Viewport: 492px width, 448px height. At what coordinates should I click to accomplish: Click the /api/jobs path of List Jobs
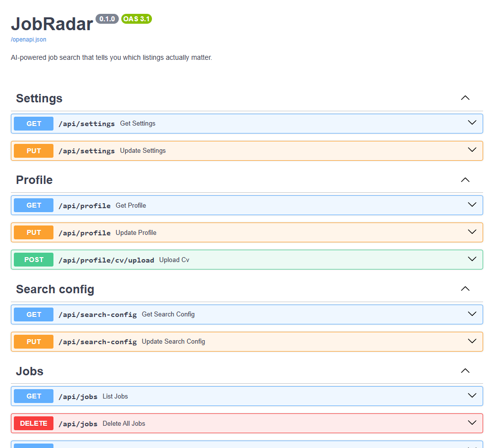78,397
